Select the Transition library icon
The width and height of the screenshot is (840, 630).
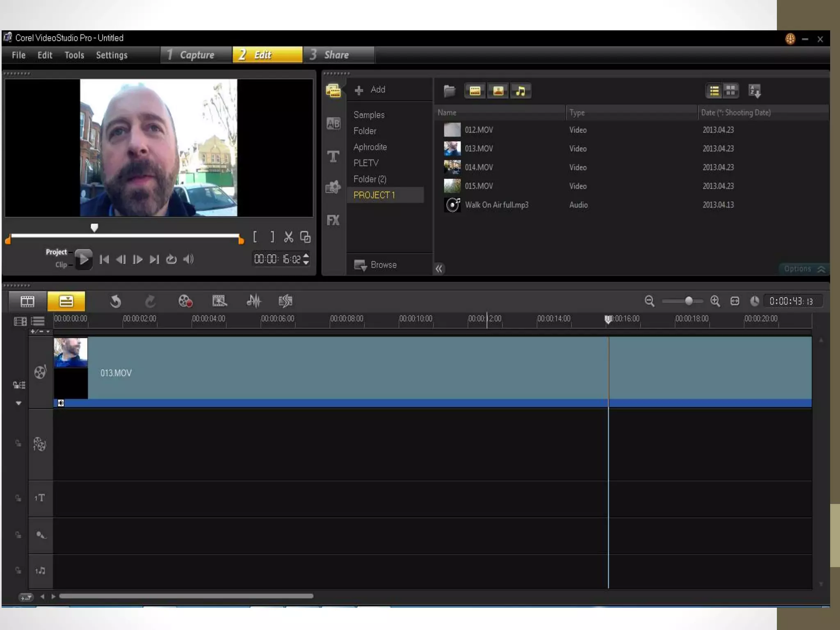coord(333,123)
